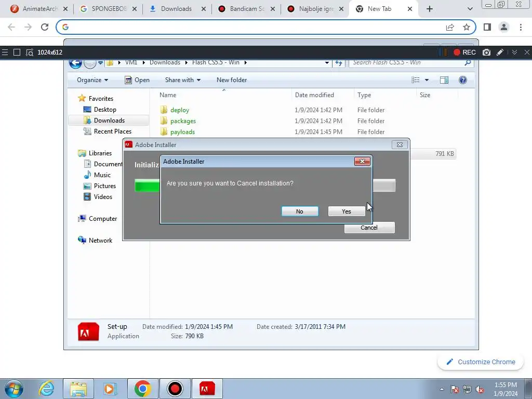Toggle the preview pane icon
The width and height of the screenshot is (532, 399).
tap(444, 80)
